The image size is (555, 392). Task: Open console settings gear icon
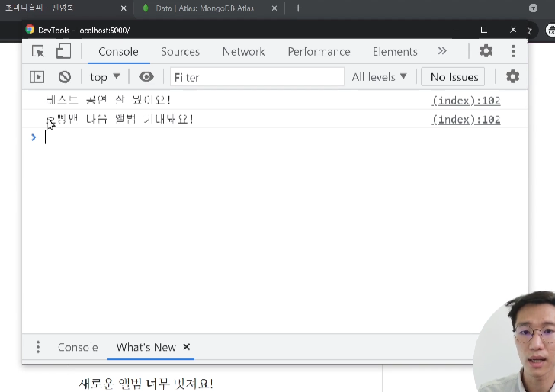click(x=512, y=76)
